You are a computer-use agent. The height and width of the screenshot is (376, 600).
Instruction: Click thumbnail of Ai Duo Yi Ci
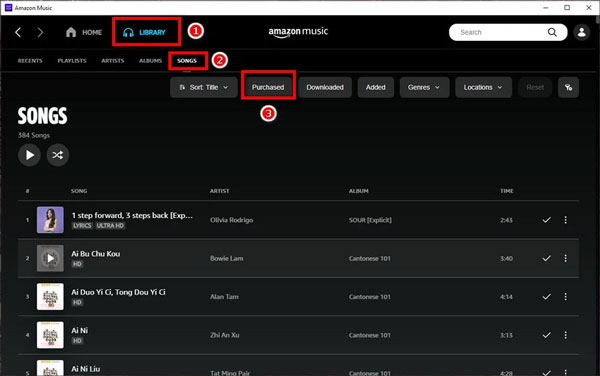[50, 297]
